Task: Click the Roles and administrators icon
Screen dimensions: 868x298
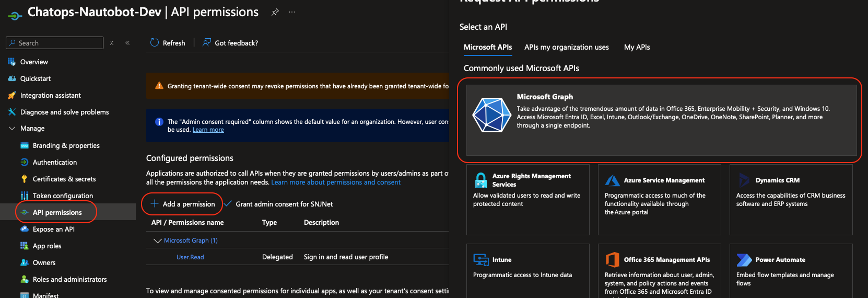Action: 24,279
